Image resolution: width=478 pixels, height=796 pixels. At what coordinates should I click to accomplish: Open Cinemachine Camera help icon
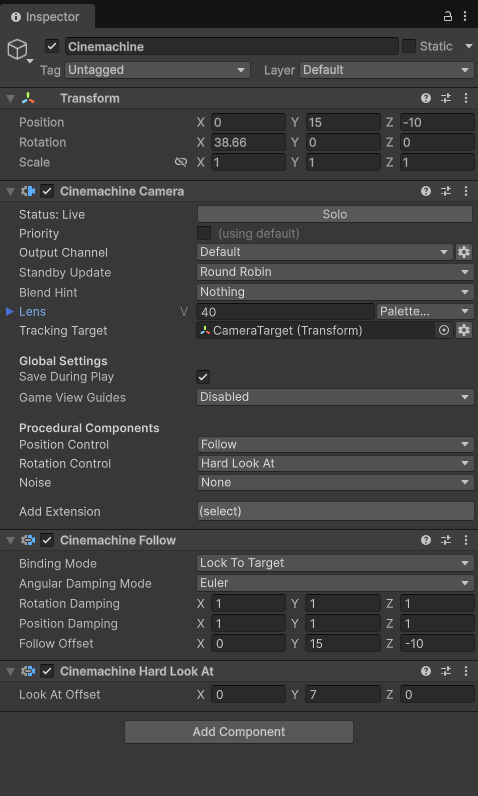click(x=426, y=191)
